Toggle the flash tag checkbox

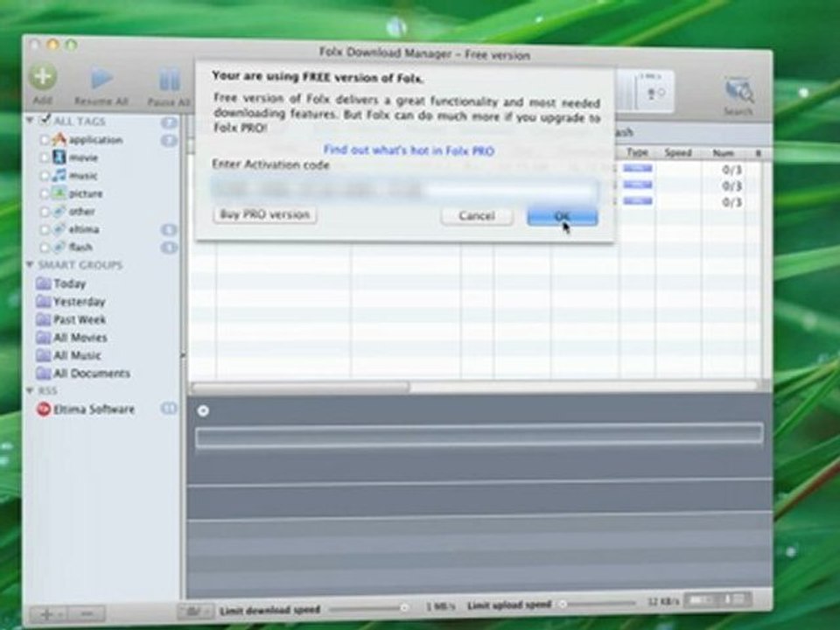45,247
